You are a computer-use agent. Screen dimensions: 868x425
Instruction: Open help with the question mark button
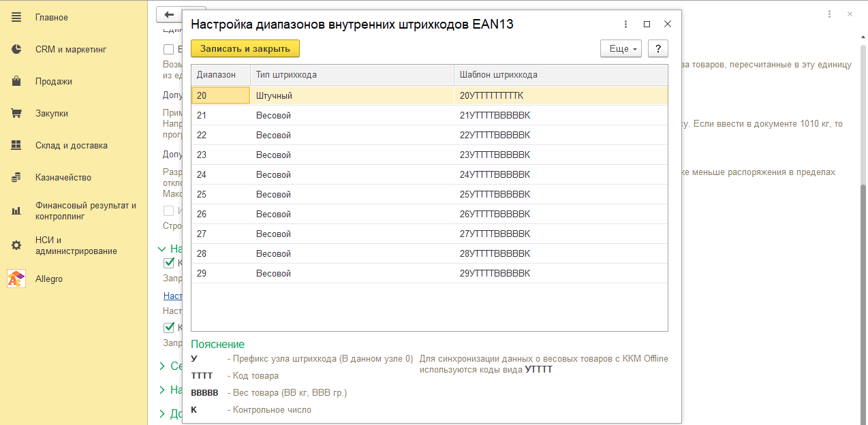(657, 48)
